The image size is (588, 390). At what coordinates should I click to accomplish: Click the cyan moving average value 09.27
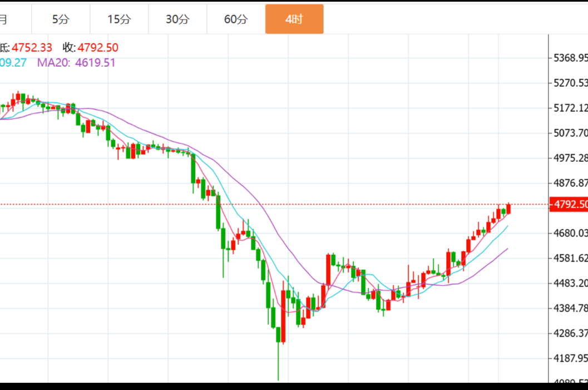[13, 63]
